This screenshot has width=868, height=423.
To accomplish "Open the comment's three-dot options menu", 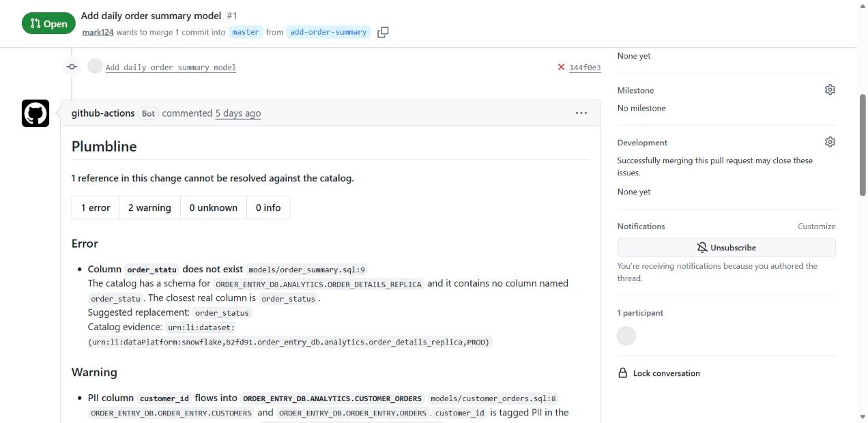I will coord(581,113).
